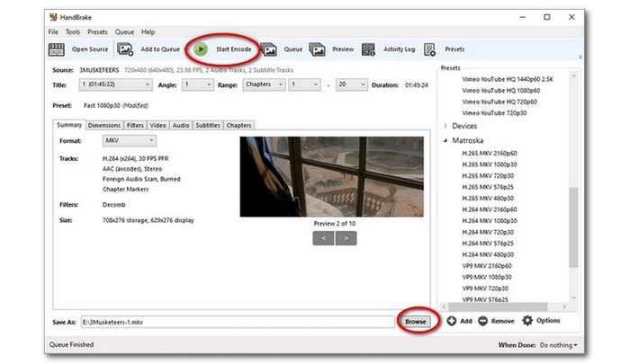Open the Queue toolbar icon
This screenshot has width=630, height=364.
coord(269,49)
